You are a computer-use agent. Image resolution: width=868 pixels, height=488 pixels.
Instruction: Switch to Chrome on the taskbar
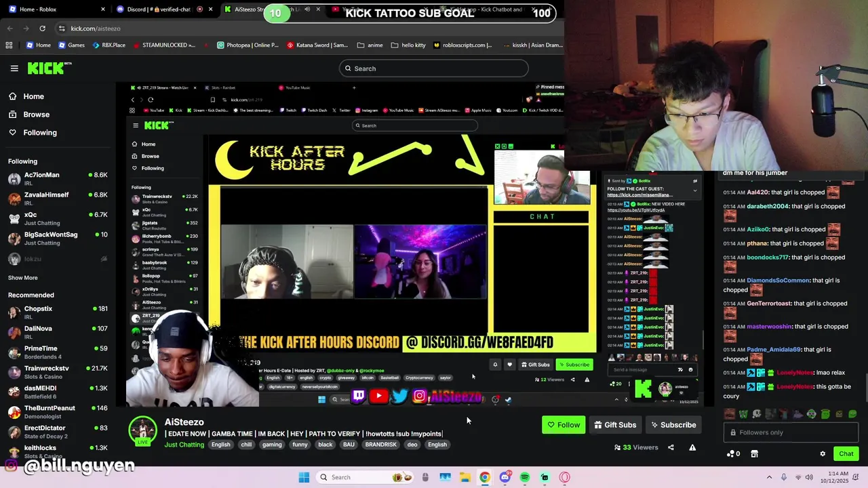coord(485,477)
